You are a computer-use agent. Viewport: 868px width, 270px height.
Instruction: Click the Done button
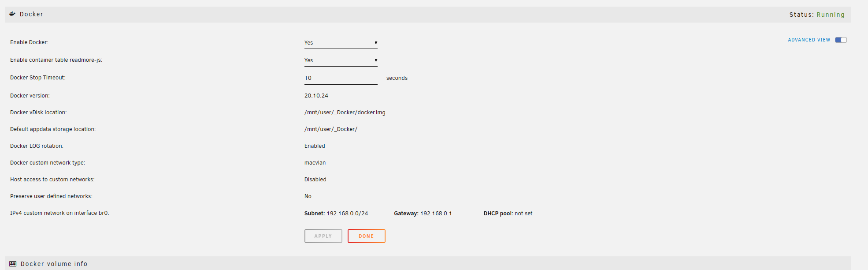click(x=366, y=236)
